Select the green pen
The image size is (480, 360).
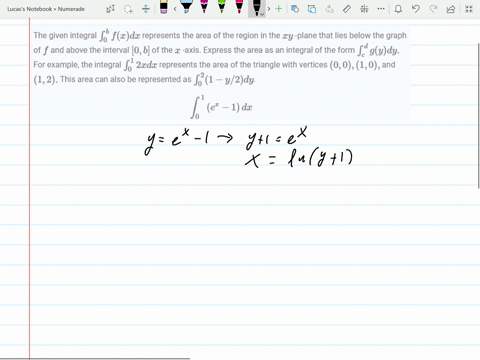pyautogui.click(x=222, y=7)
